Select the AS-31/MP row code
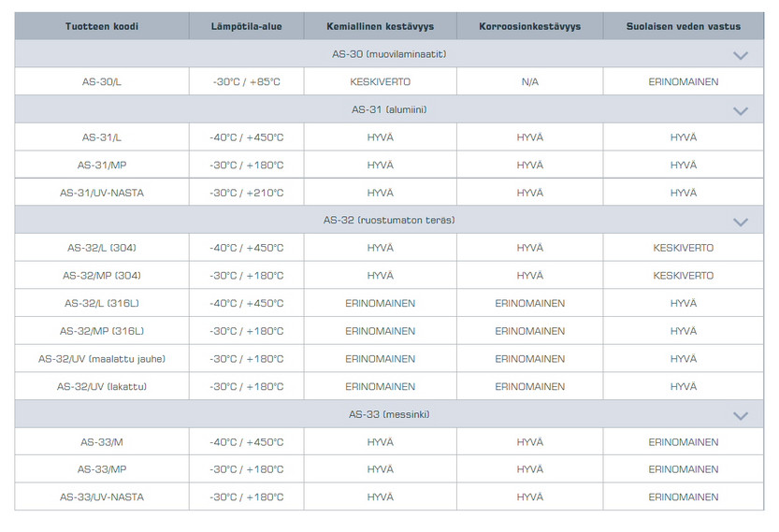The height and width of the screenshot is (532, 779). point(102,165)
